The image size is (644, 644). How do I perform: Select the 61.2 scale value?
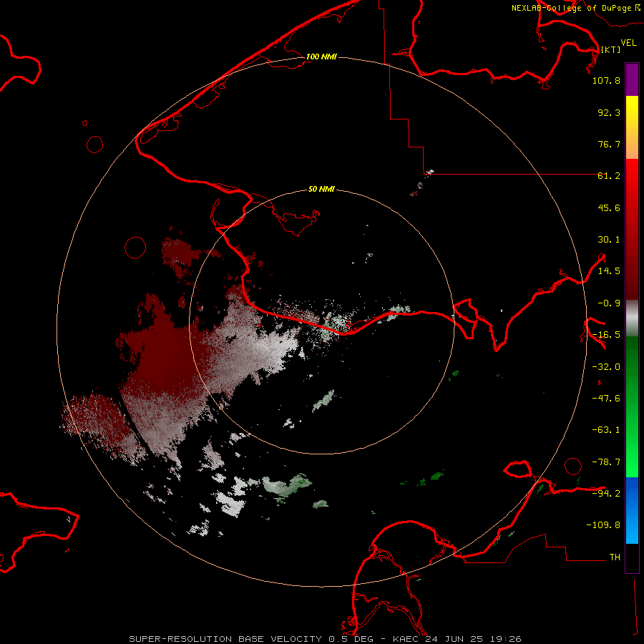(609, 176)
